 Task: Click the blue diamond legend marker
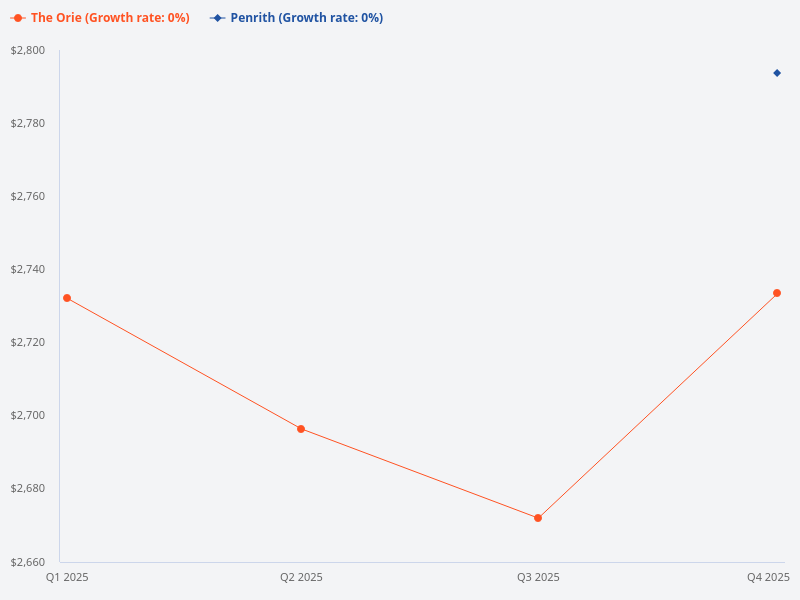pyautogui.click(x=217, y=18)
